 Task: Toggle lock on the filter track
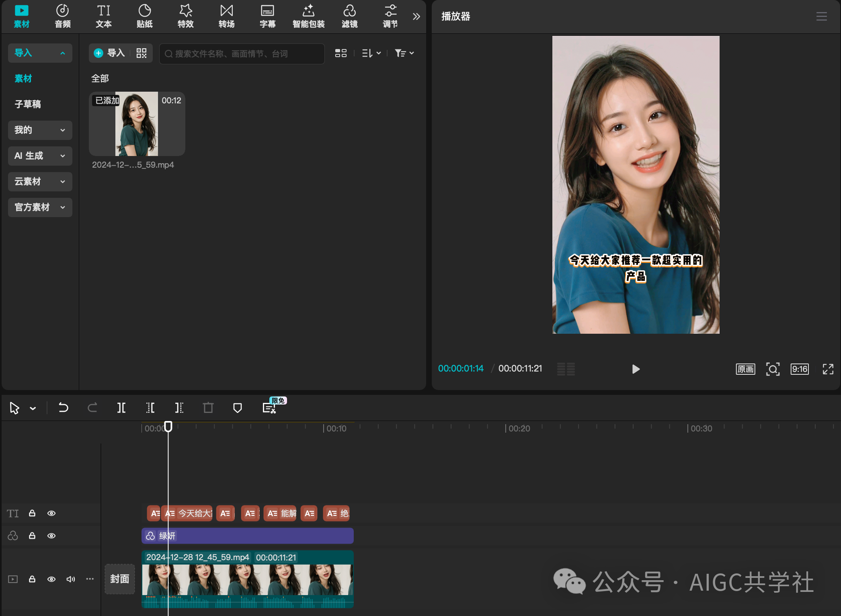(x=32, y=536)
